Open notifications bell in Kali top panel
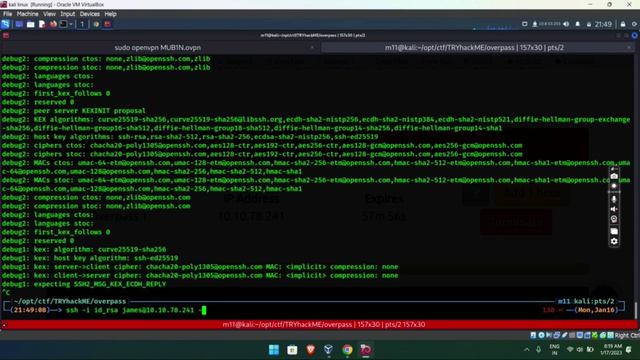The height and width of the screenshot is (360, 640). [x=578, y=24]
